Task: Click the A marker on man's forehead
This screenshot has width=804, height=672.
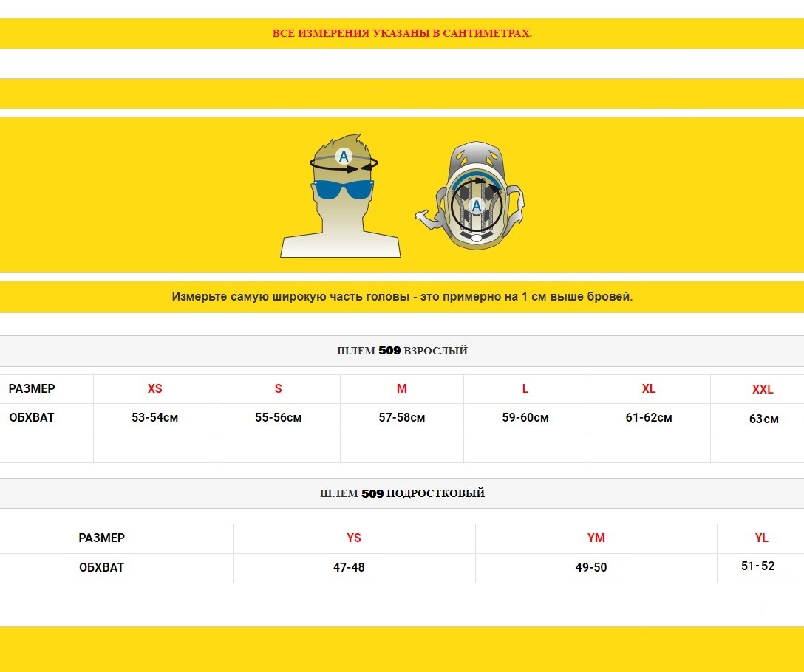Action: click(343, 156)
